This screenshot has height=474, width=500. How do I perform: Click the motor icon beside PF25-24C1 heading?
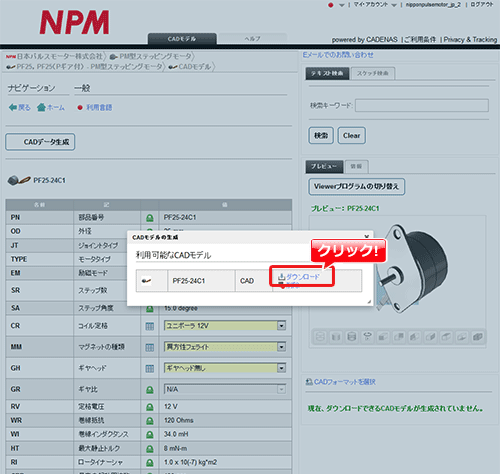tap(19, 180)
